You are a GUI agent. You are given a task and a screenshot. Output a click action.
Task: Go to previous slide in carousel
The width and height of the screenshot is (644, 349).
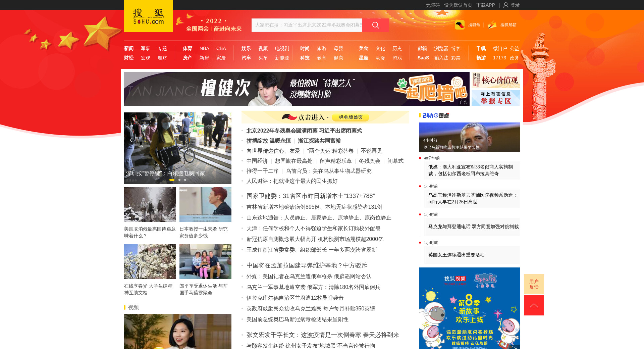pos(131,140)
